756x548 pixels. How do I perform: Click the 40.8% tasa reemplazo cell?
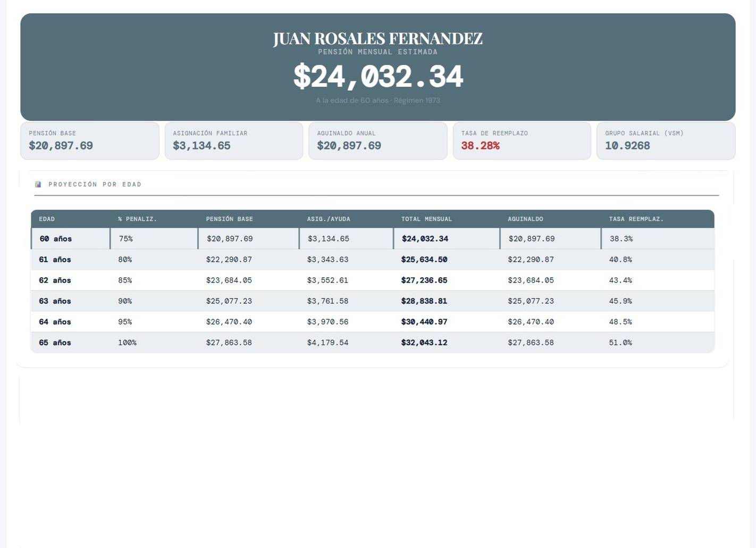pyautogui.click(x=620, y=260)
